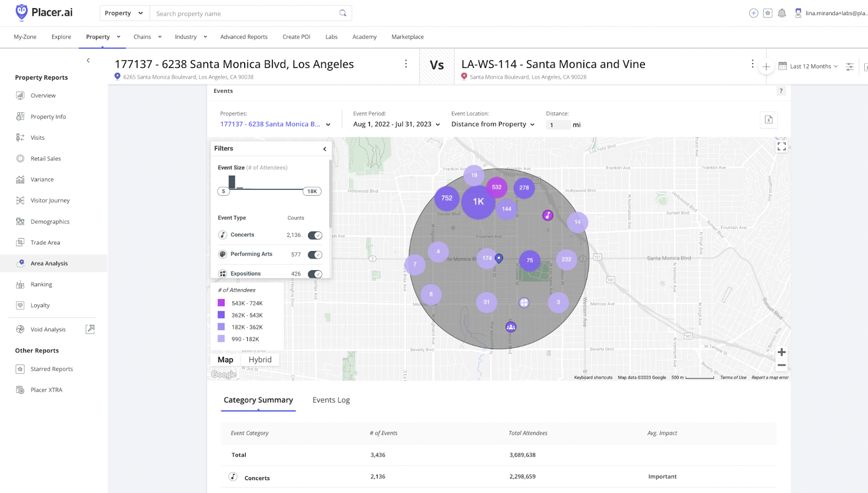This screenshot has width=868, height=493.
Task: Click the 752 events cluster
Action: 447,198
